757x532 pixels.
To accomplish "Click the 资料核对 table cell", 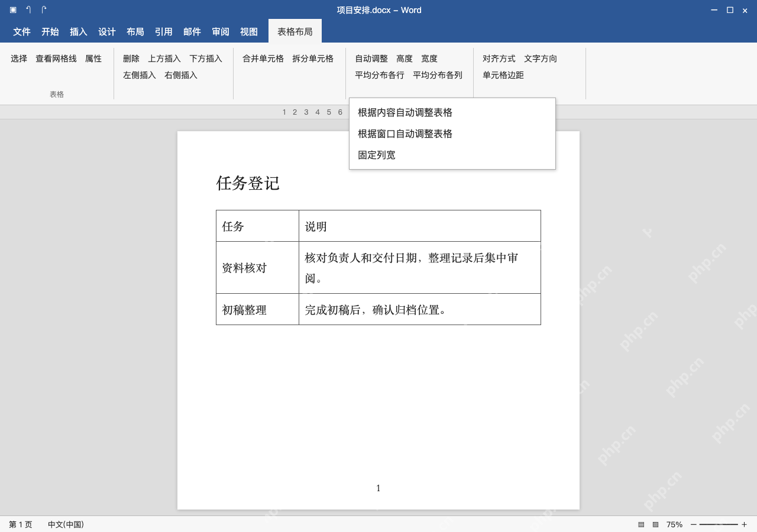I will pos(257,268).
